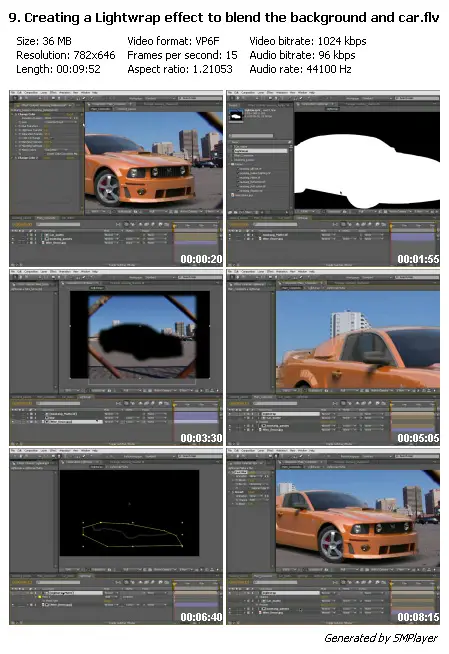Open the thumbnail showing the yellow mask path outline
The height and width of the screenshot is (654, 449).
pyautogui.click(x=116, y=536)
